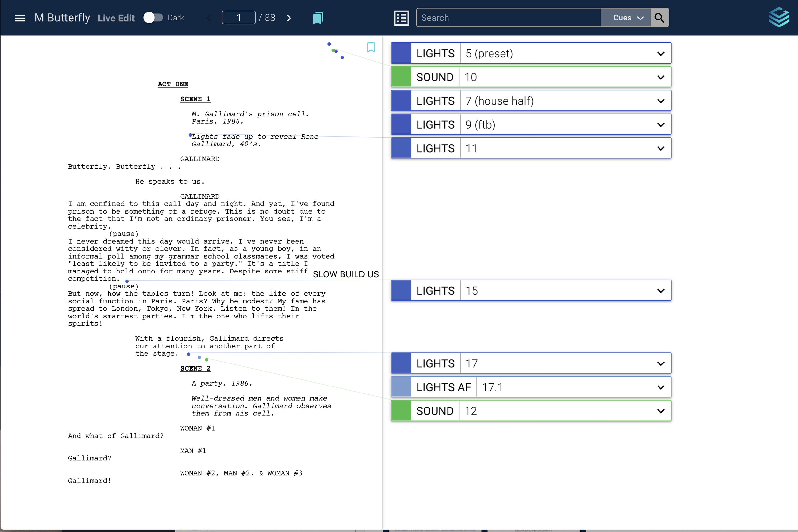This screenshot has height=532, width=798.
Task: Go to the previous page arrow
Action: coord(209,18)
